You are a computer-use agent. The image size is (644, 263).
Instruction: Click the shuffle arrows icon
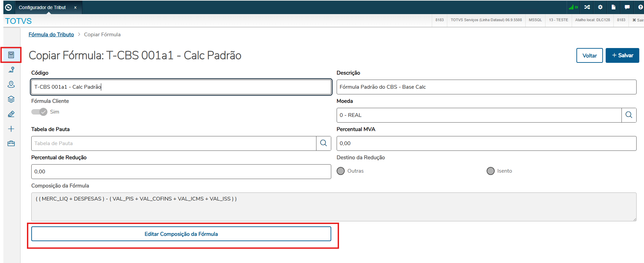(587, 7)
